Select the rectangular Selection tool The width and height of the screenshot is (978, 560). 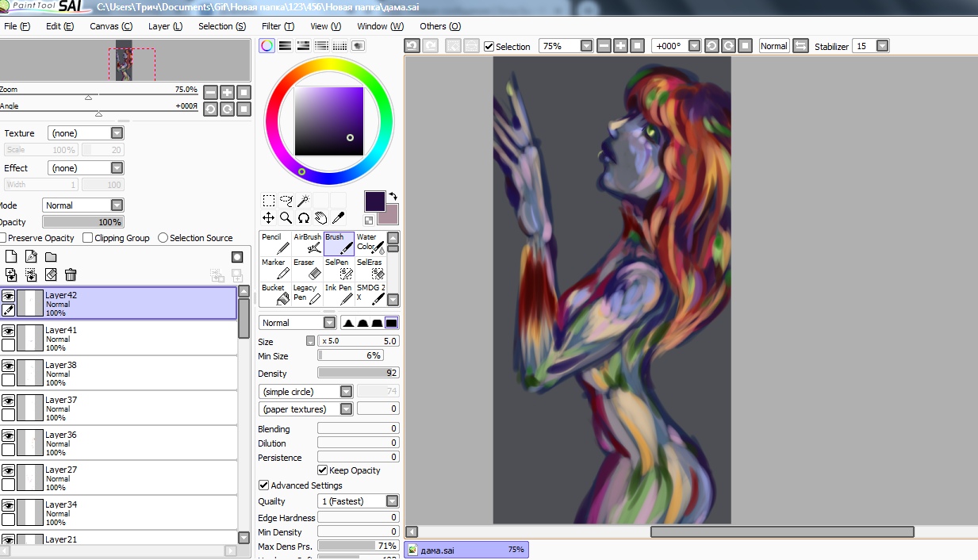coord(269,201)
